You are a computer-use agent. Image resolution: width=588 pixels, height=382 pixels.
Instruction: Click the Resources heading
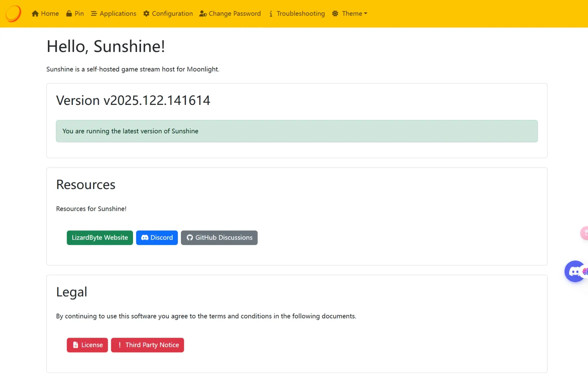tap(86, 185)
